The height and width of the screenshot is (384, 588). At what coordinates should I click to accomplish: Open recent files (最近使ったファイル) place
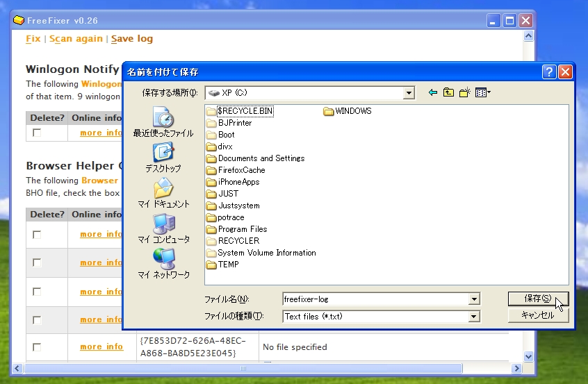coord(163,122)
